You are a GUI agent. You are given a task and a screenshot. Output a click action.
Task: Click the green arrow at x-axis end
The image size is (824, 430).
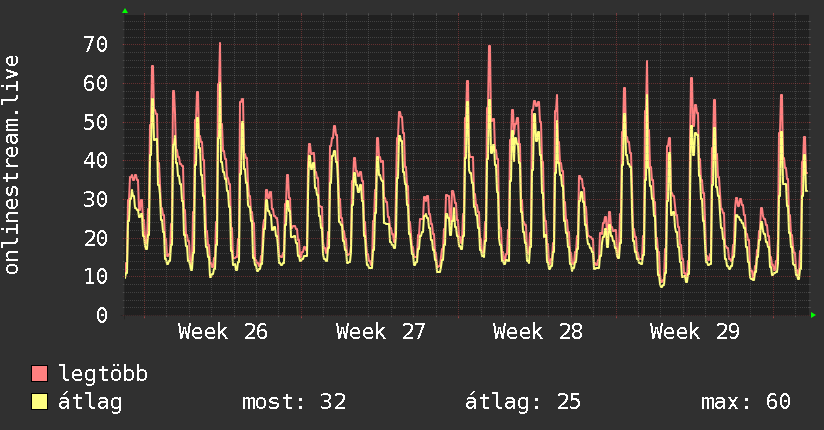(x=813, y=315)
